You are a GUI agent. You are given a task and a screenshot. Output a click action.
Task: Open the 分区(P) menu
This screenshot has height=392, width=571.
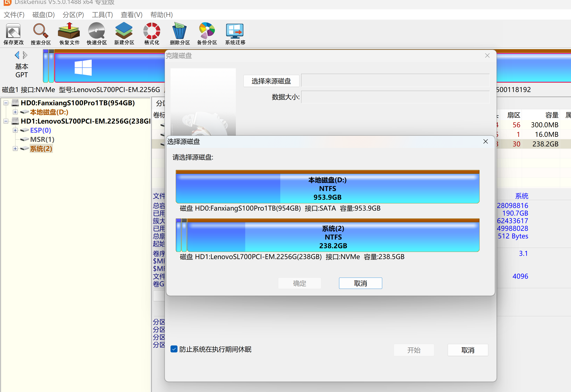pyautogui.click(x=73, y=15)
